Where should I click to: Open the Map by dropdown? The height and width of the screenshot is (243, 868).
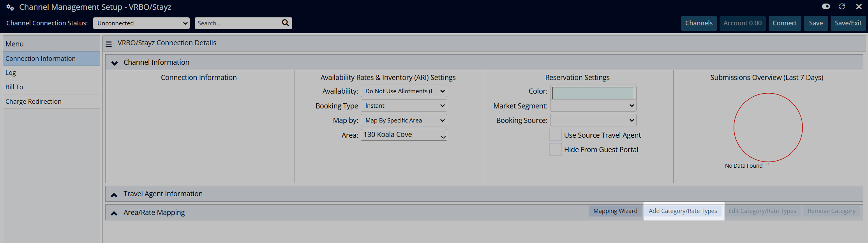click(404, 120)
